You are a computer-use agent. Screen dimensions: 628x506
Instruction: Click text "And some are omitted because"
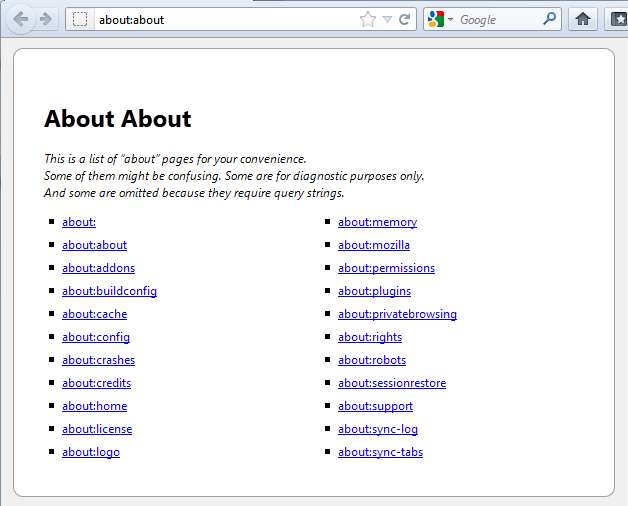tap(122, 193)
